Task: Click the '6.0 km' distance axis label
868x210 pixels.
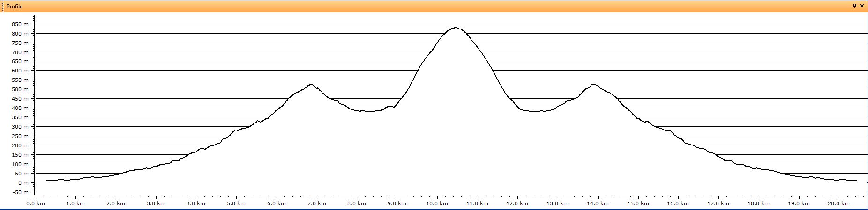Action: (277, 204)
